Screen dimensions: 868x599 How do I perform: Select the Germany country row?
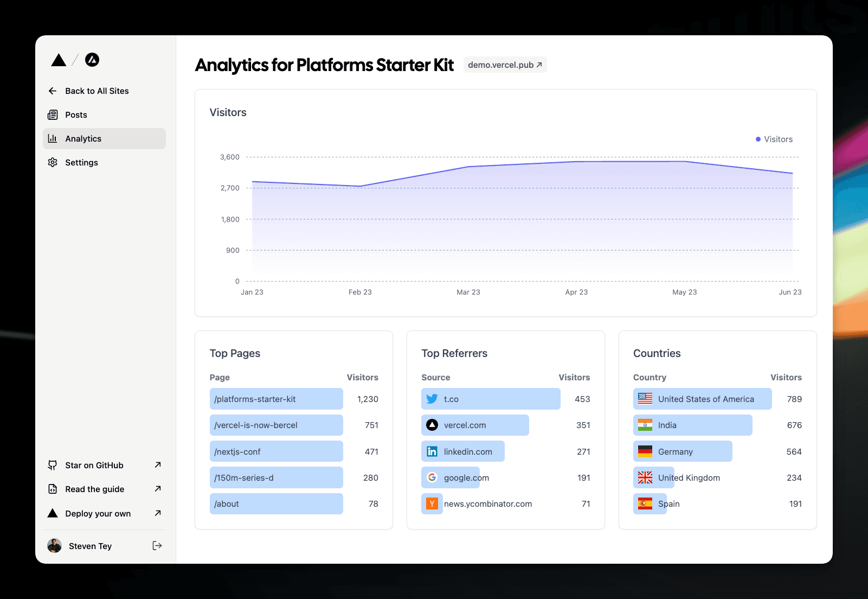682,451
